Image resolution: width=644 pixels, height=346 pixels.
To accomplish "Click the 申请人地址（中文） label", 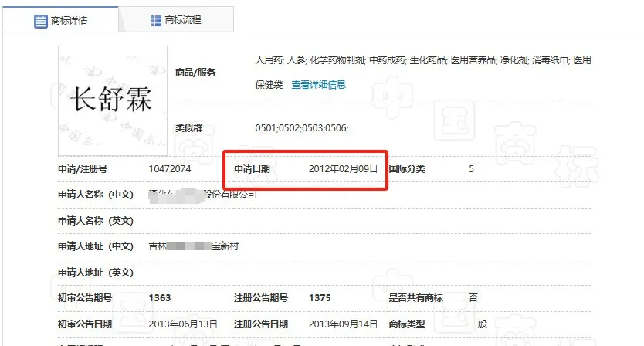I will 96,246.
